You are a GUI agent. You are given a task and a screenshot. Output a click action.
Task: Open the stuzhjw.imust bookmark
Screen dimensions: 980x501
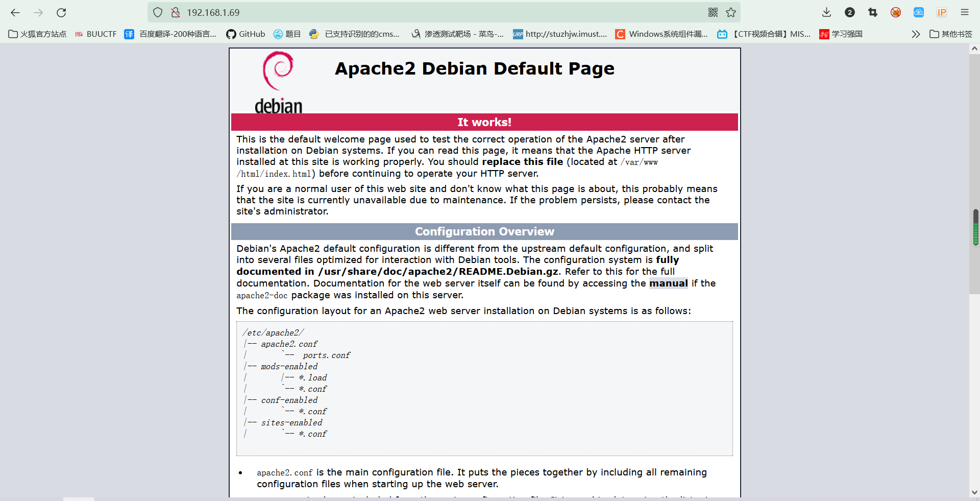click(x=560, y=34)
